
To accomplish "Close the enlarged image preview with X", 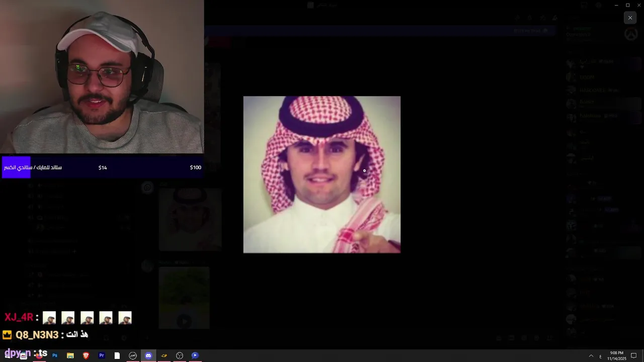I will pyautogui.click(x=630, y=18).
